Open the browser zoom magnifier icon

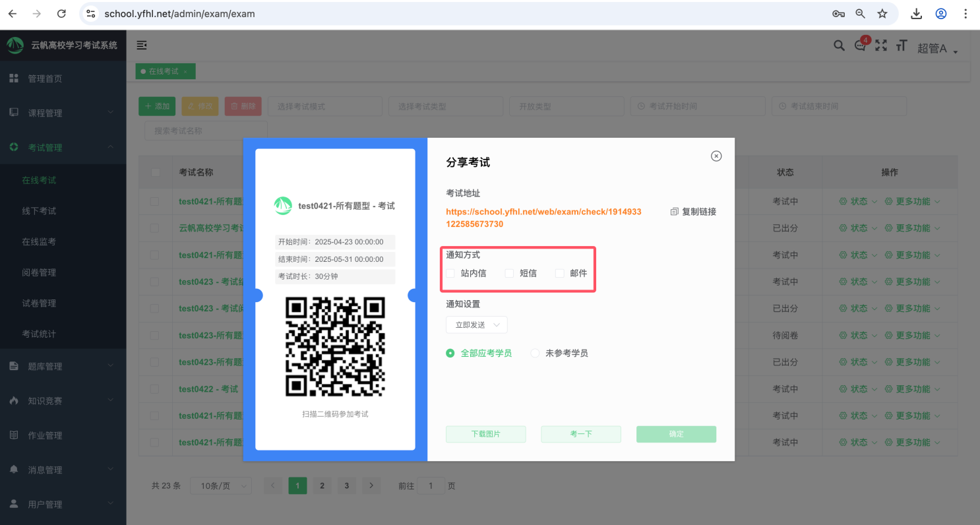pos(860,14)
